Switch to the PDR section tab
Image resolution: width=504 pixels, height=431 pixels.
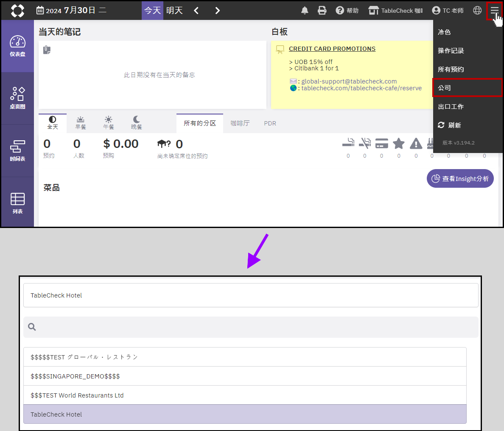(270, 123)
